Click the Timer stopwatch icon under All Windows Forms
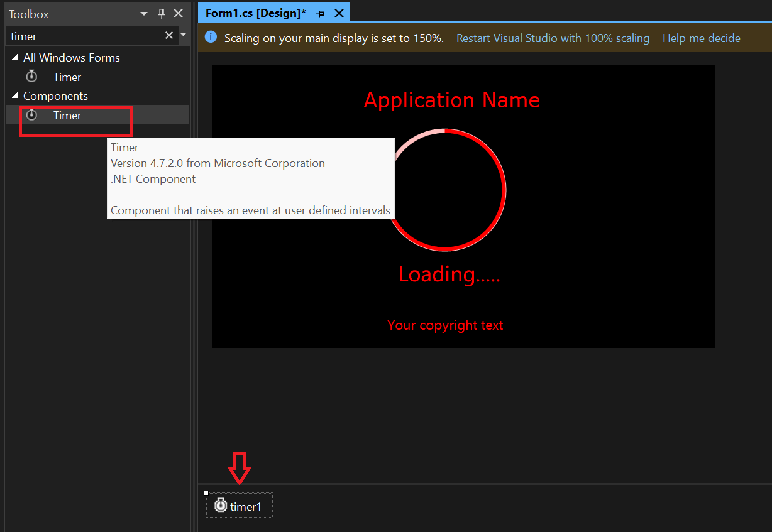The image size is (772, 532). [x=31, y=76]
